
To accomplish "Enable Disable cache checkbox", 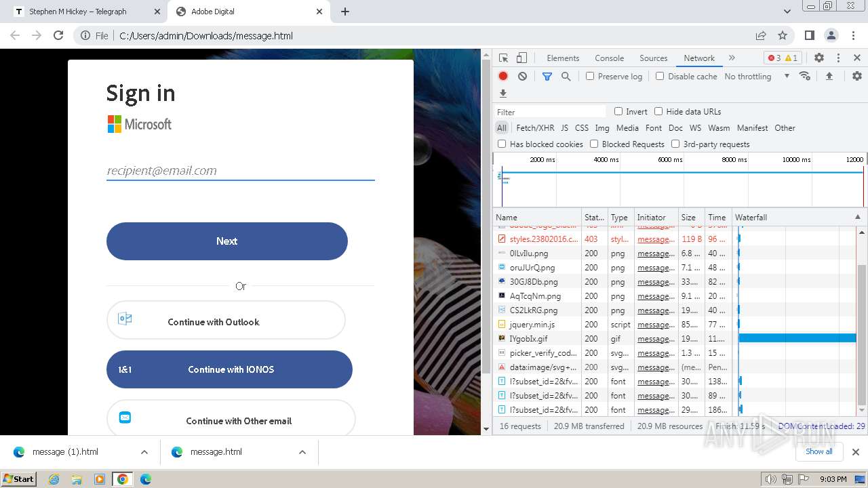I will (660, 76).
